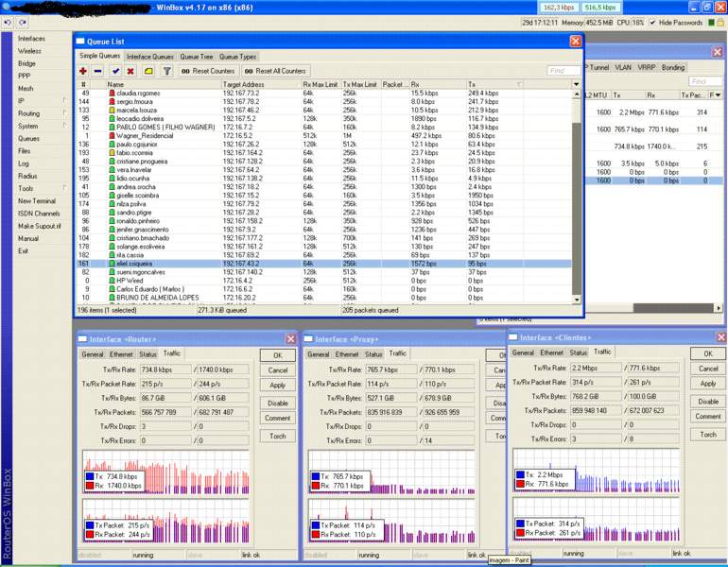The height and width of the screenshot is (567, 728).
Task: Click the red plus add queue icon
Action: 83,71
